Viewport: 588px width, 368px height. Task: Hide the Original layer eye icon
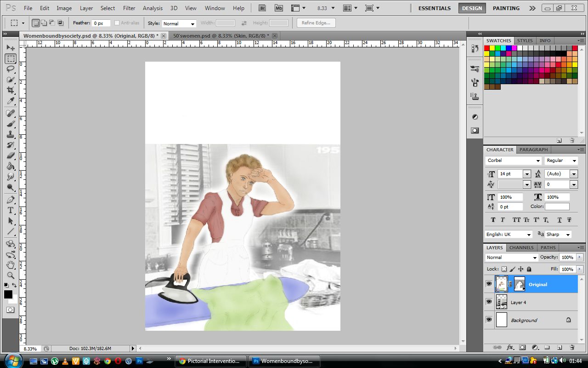tap(489, 284)
